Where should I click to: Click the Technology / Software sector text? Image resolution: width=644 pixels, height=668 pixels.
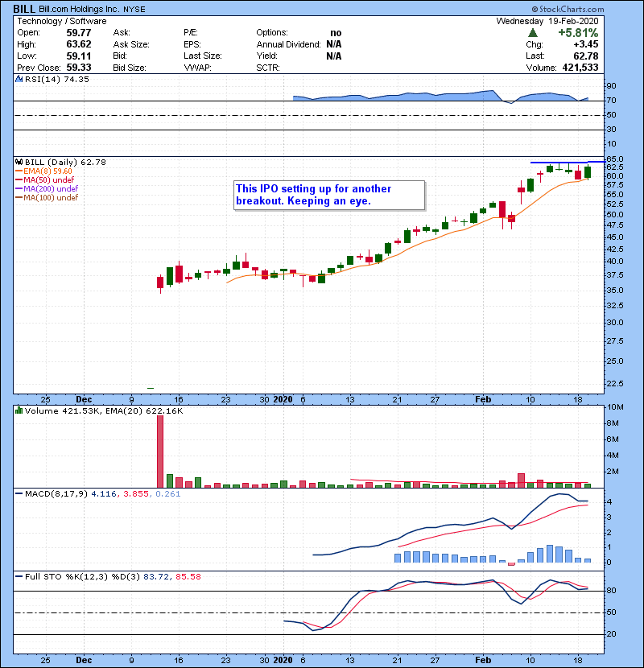62,21
